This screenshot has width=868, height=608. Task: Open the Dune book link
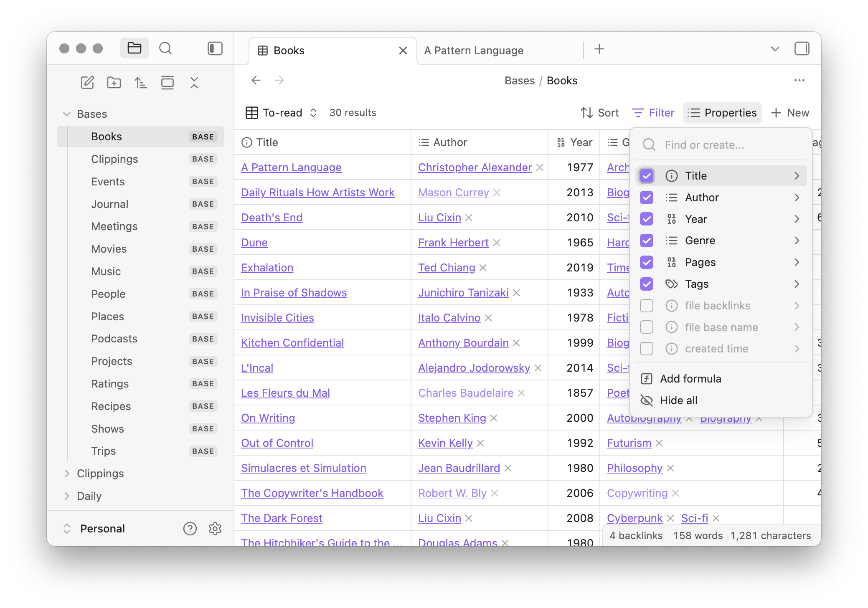click(x=254, y=243)
